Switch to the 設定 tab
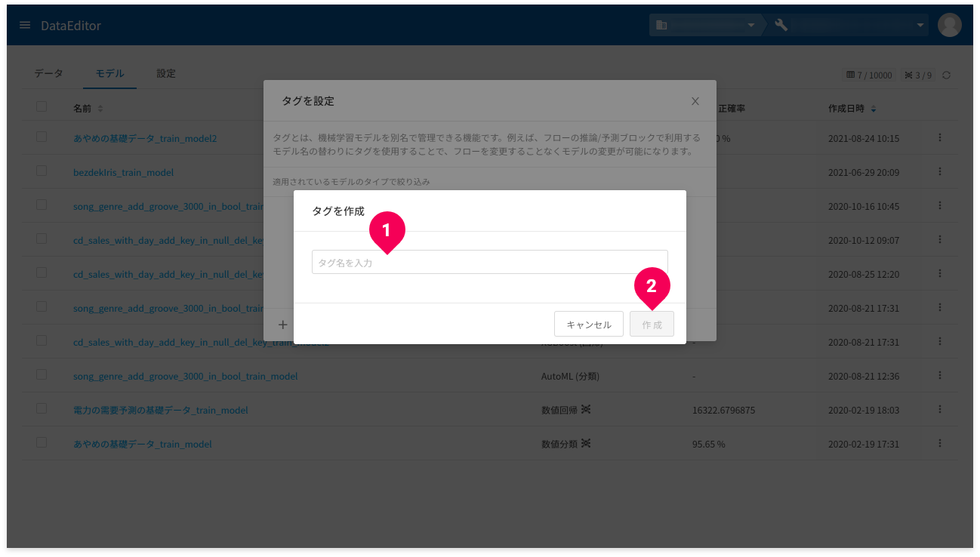 point(166,73)
